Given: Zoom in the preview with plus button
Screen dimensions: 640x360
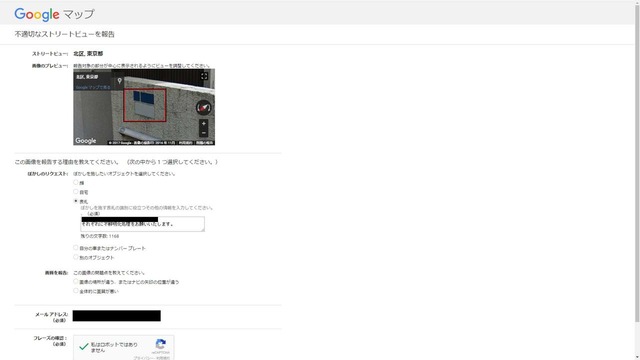Looking at the screenshot, I should [x=203, y=124].
